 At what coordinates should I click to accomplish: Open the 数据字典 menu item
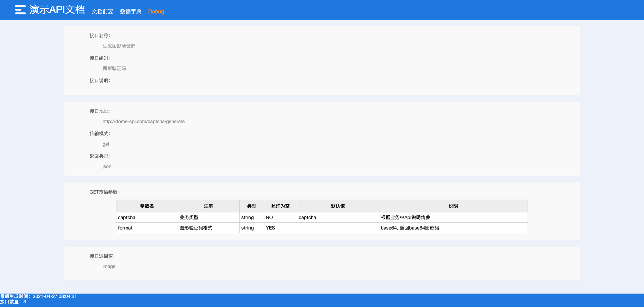tap(130, 11)
